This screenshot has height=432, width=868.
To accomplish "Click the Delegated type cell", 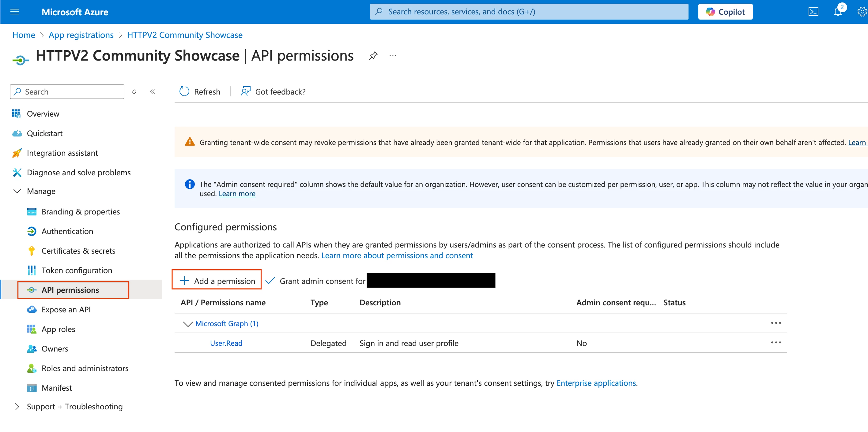I will tap(328, 343).
